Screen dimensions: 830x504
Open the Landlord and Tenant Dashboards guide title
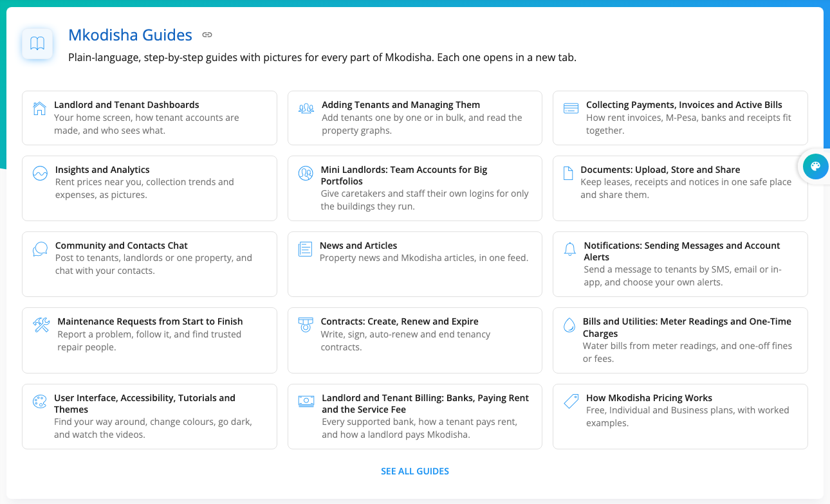127,105
